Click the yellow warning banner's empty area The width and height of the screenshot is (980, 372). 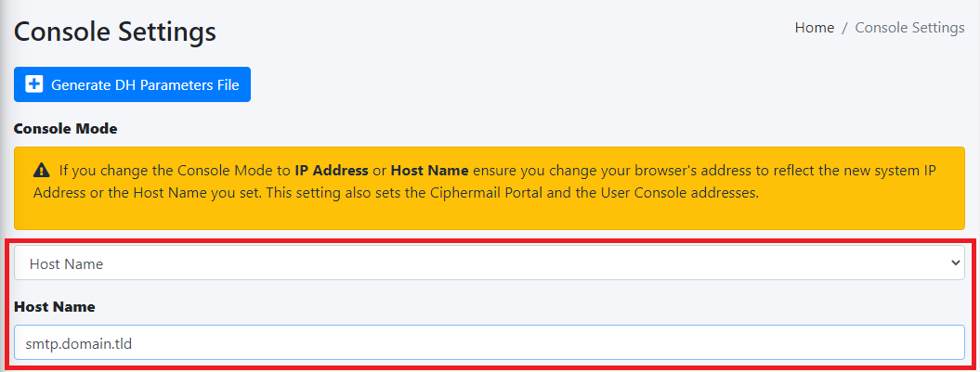click(x=490, y=214)
